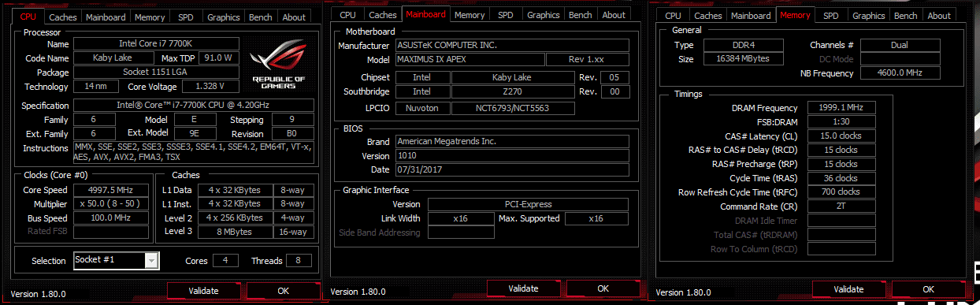Click the Command Rate 2T field

[842, 206]
